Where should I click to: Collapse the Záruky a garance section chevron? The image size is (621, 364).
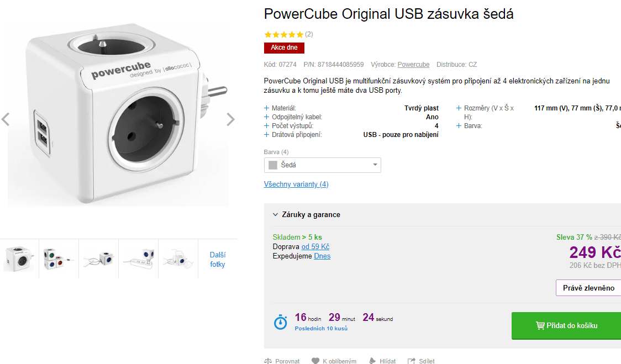(x=275, y=214)
